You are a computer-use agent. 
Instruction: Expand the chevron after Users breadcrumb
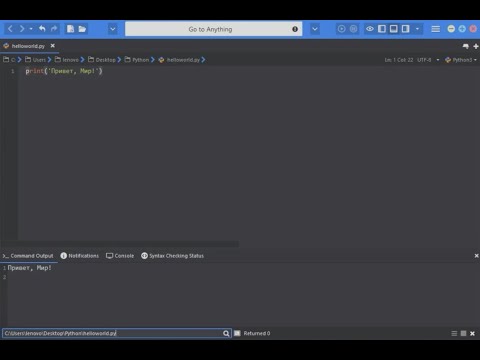(49, 60)
